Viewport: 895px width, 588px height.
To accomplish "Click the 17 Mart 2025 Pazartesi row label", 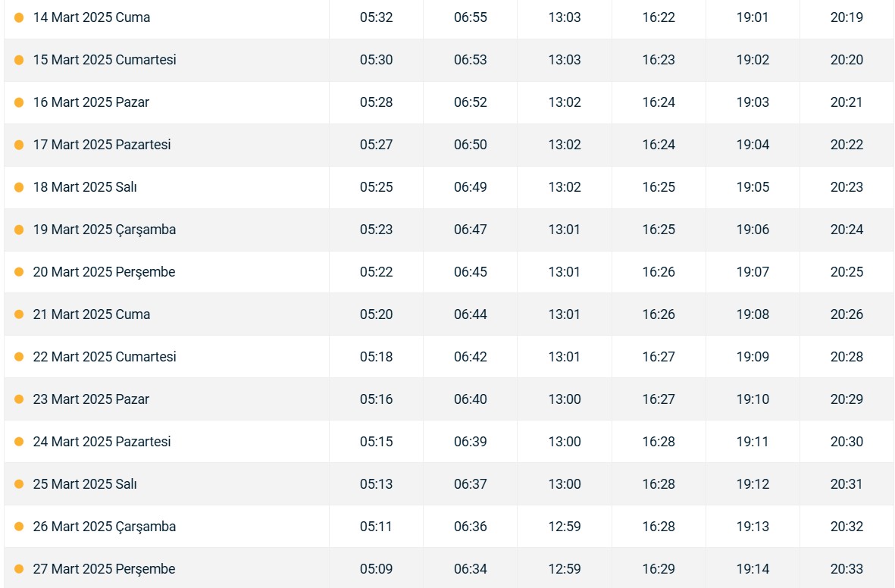I will click(x=102, y=145).
